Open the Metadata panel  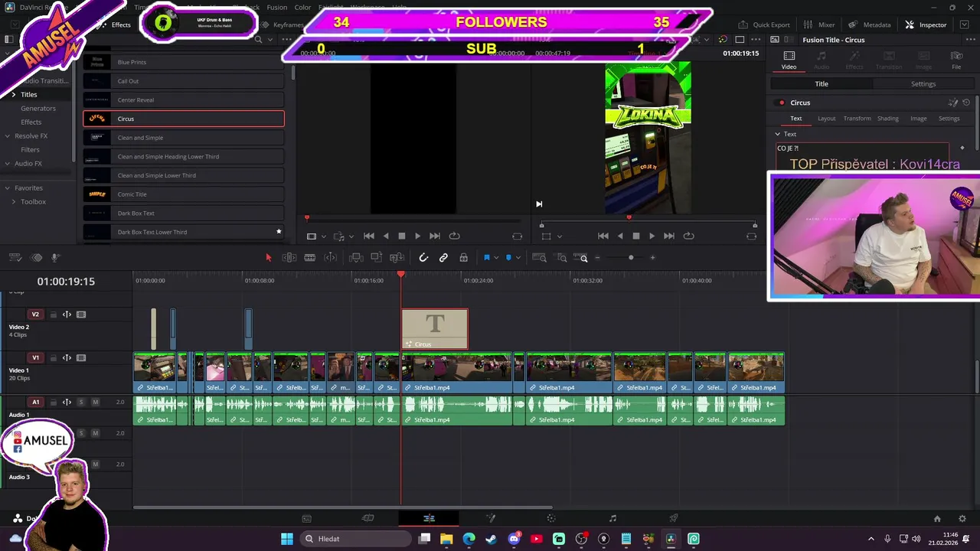click(869, 24)
